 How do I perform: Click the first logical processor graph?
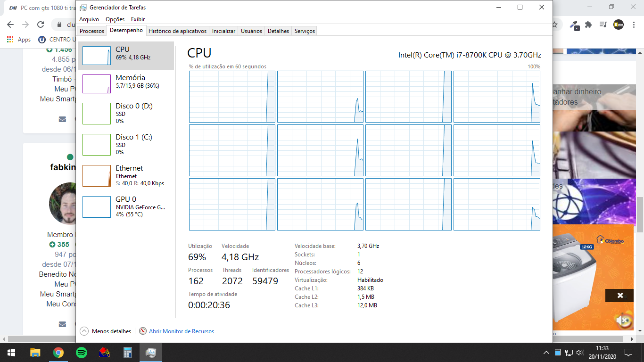coord(232,97)
